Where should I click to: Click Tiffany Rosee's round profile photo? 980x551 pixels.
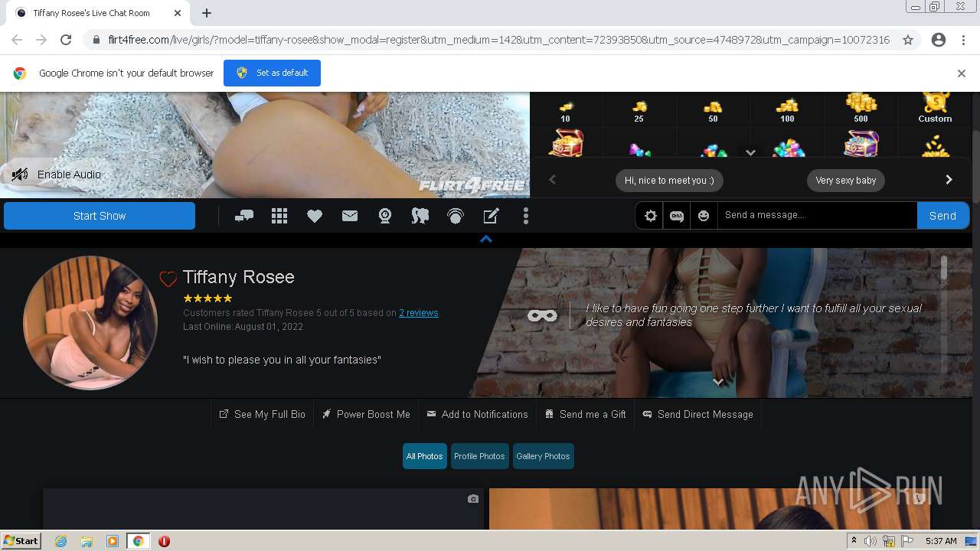click(x=90, y=323)
